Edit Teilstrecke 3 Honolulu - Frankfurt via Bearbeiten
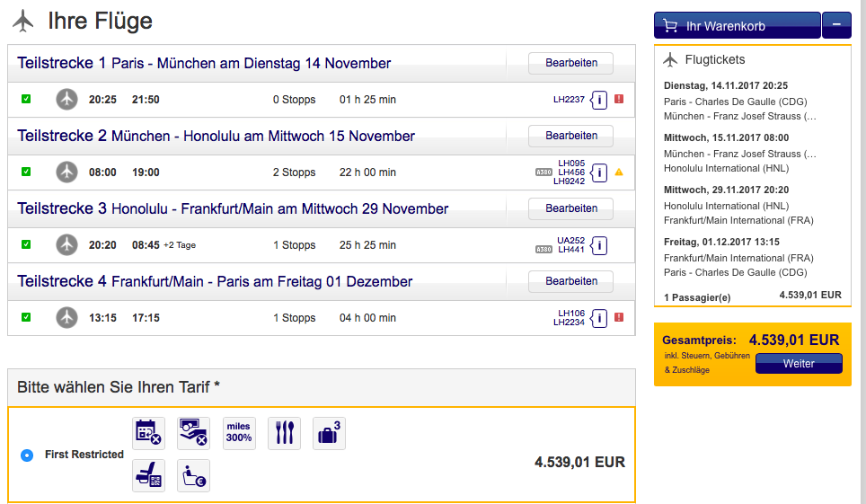This screenshot has width=866, height=504. click(570, 208)
